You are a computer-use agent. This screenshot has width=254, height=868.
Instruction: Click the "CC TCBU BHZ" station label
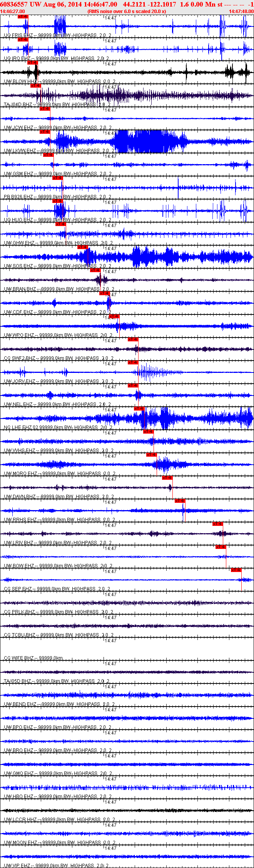pyautogui.click(x=19, y=635)
